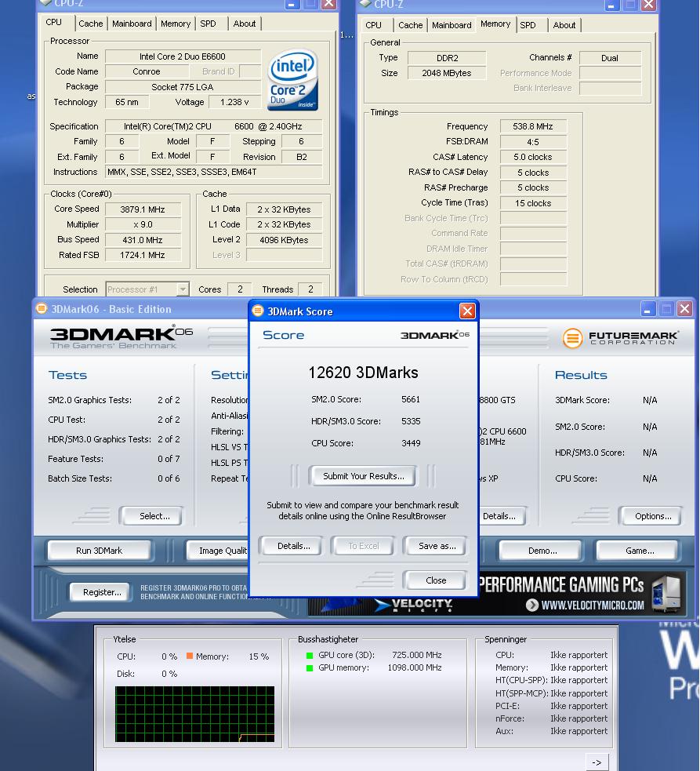Open Memory tab in left CPU-Z window

[x=176, y=24]
